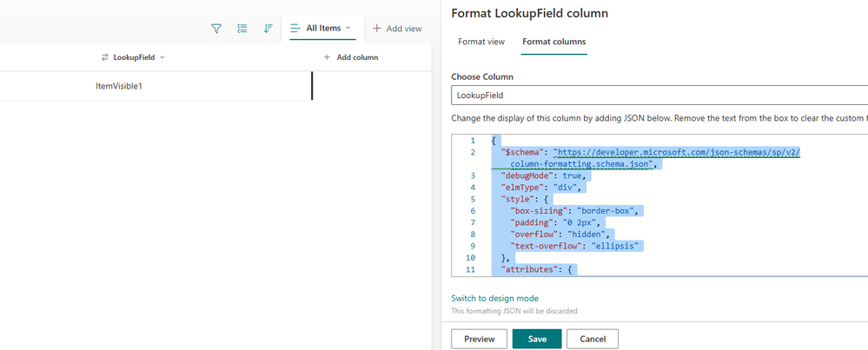Screen dimensions: 868x350
Task: Expand the All Items view chevron
Action: point(349,28)
